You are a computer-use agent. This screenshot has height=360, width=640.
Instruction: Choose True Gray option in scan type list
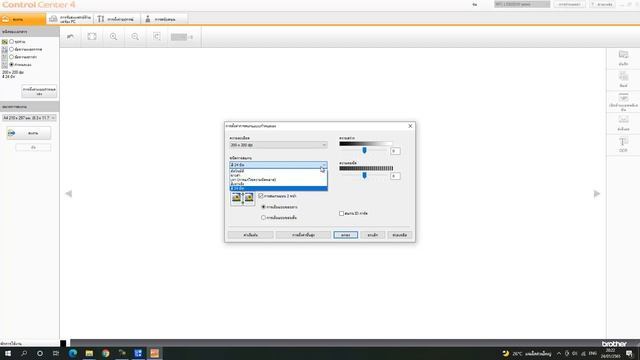click(x=278, y=184)
